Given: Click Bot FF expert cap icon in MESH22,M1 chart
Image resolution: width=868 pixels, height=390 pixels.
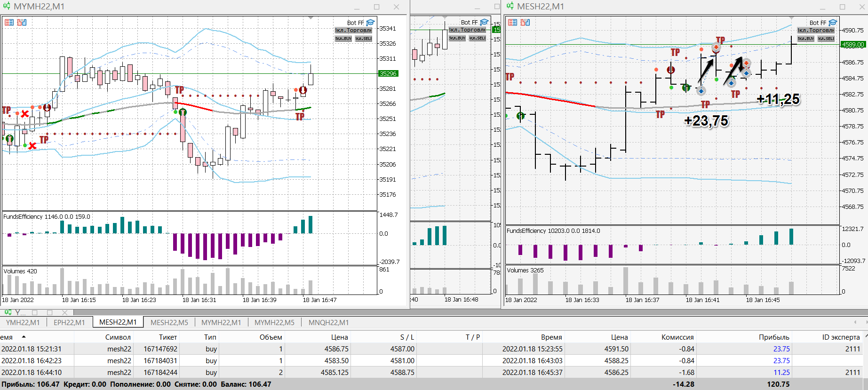Looking at the screenshot, I should (x=833, y=23).
